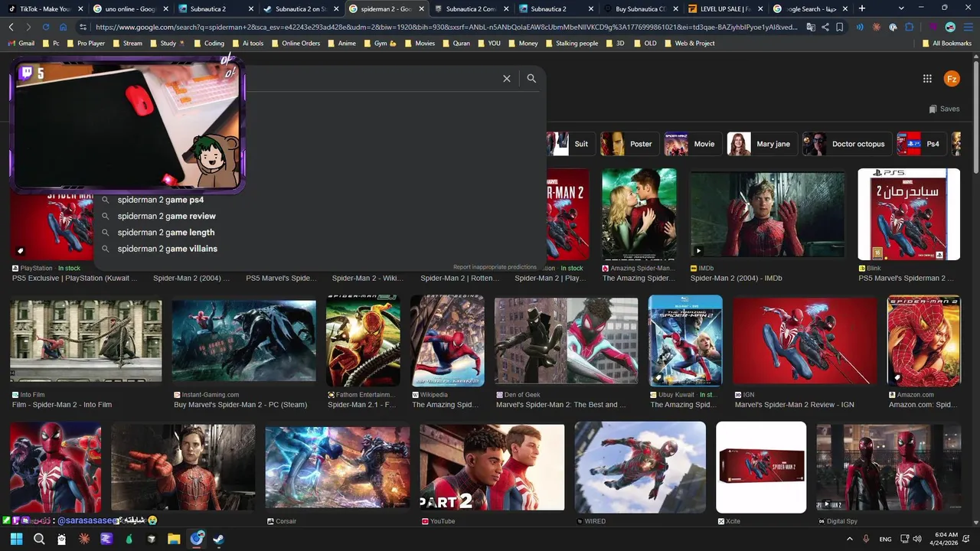Viewport: 980px width, 551px height.
Task: Select the Doctor octopus filter chip
Action: coord(846,144)
